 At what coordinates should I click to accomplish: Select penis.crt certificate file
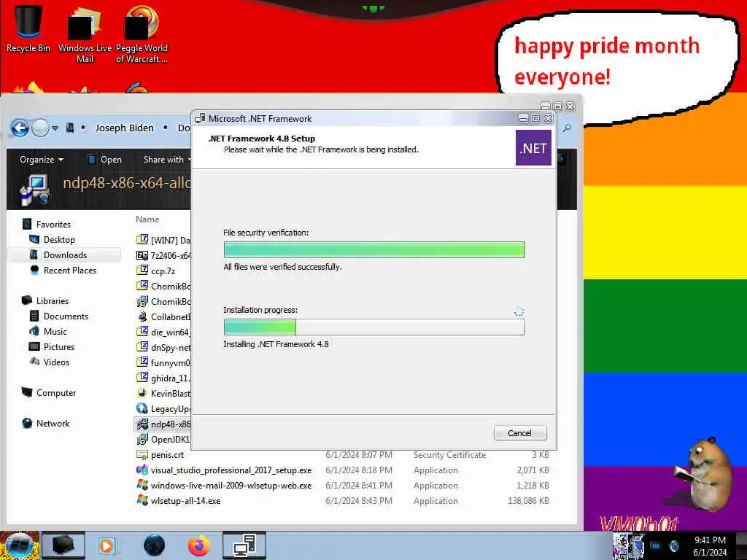160,455
